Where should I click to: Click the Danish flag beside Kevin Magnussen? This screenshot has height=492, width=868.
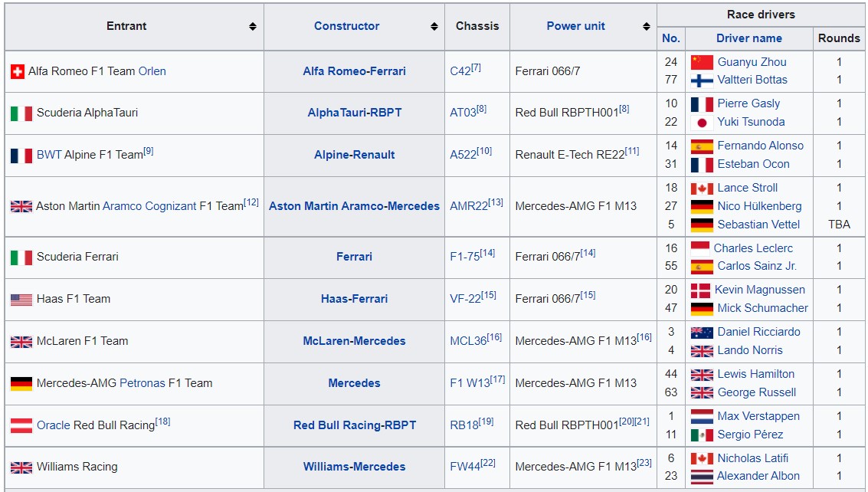click(x=700, y=290)
